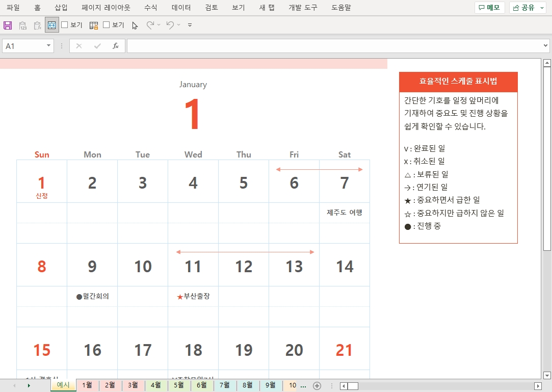
Task: Click the formula bar Enter checkmark icon
Action: coord(97,46)
